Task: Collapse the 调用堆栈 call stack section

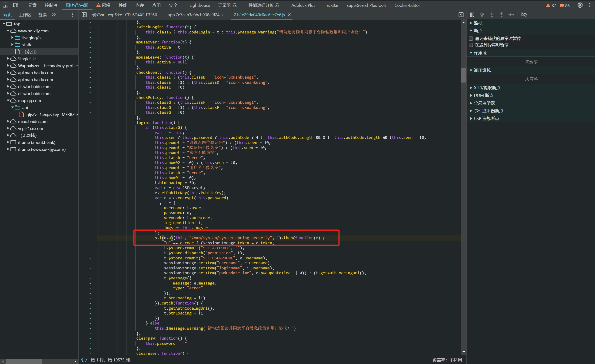Action: coord(471,70)
